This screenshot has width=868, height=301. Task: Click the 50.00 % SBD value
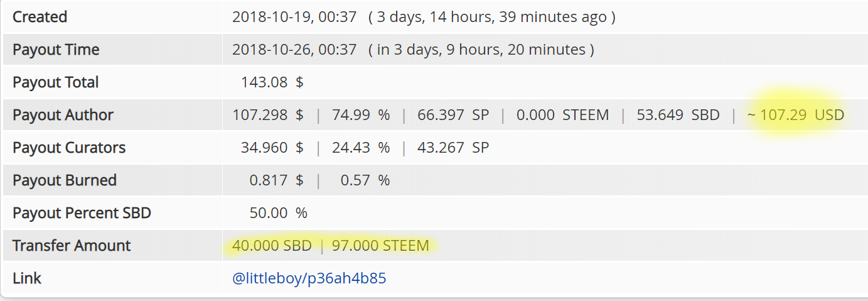coord(278,213)
